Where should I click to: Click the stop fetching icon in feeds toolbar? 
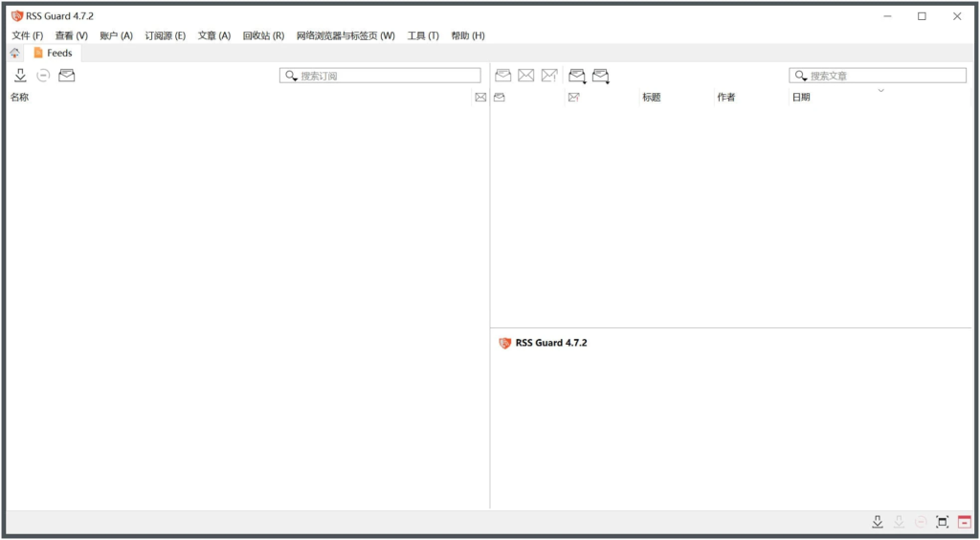coord(43,76)
